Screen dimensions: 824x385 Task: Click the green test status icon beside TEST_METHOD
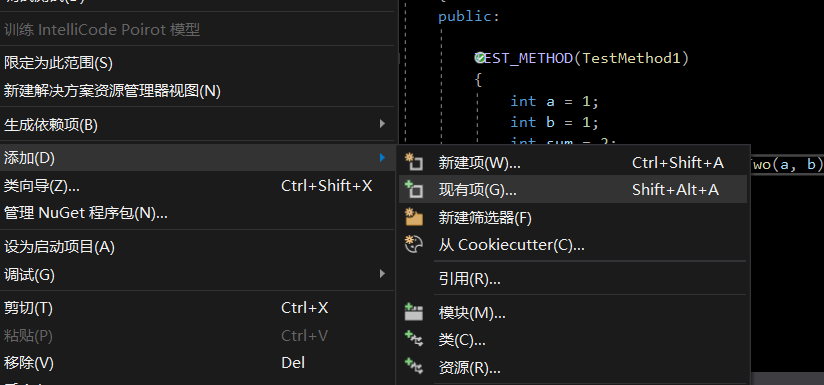pyautogui.click(x=479, y=58)
